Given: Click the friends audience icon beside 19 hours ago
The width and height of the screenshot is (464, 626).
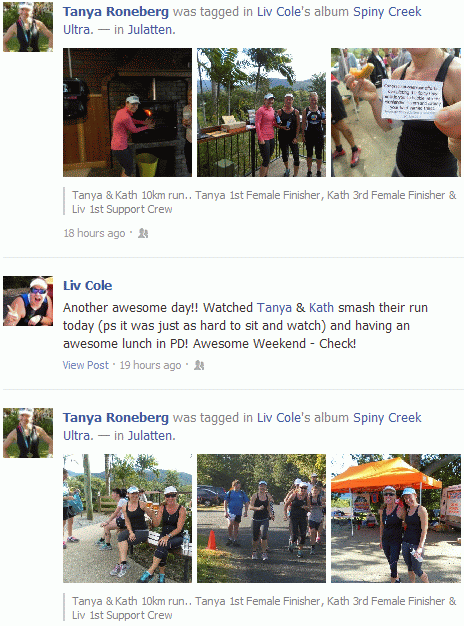Looking at the screenshot, I should [x=199, y=365].
